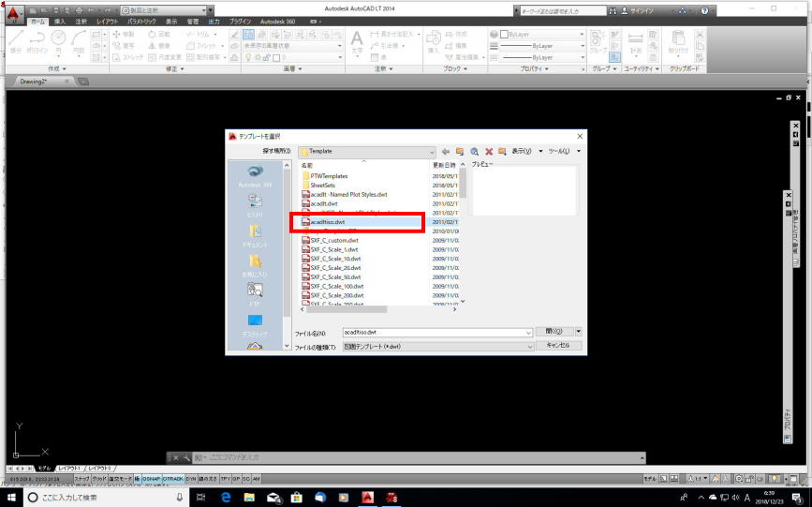Click the create new folder icon in dialog
Screen dimensions: 812x507
[502, 152]
